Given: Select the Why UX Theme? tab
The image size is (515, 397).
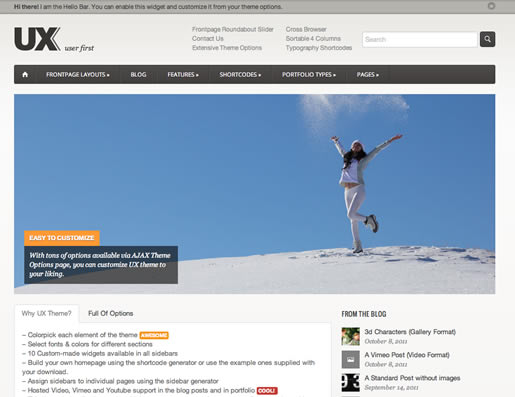Looking at the screenshot, I should 47,313.
